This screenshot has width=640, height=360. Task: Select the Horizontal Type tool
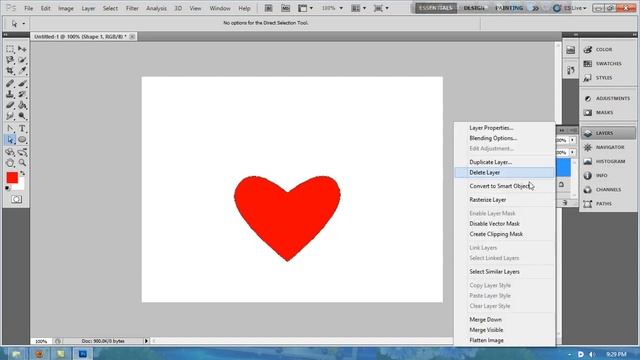22,129
